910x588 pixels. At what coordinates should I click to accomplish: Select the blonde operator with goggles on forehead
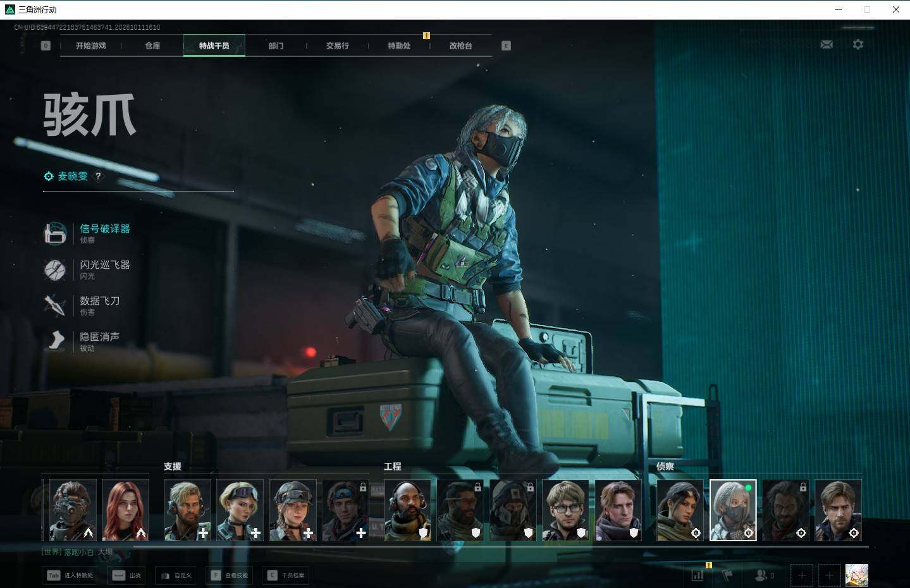click(240, 510)
